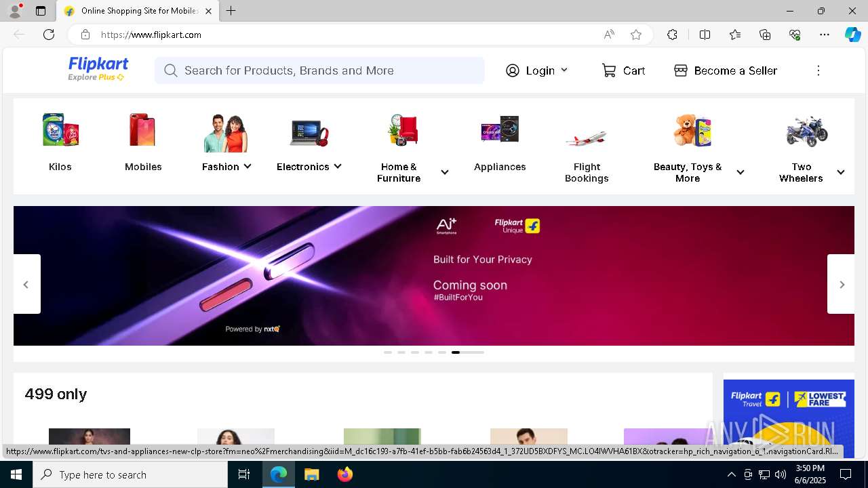868x488 pixels.
Task: Open browser Extensions
Action: 672,35
